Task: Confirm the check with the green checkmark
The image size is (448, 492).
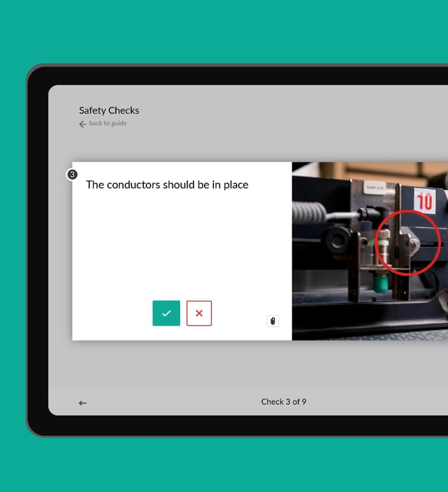Action: (166, 313)
